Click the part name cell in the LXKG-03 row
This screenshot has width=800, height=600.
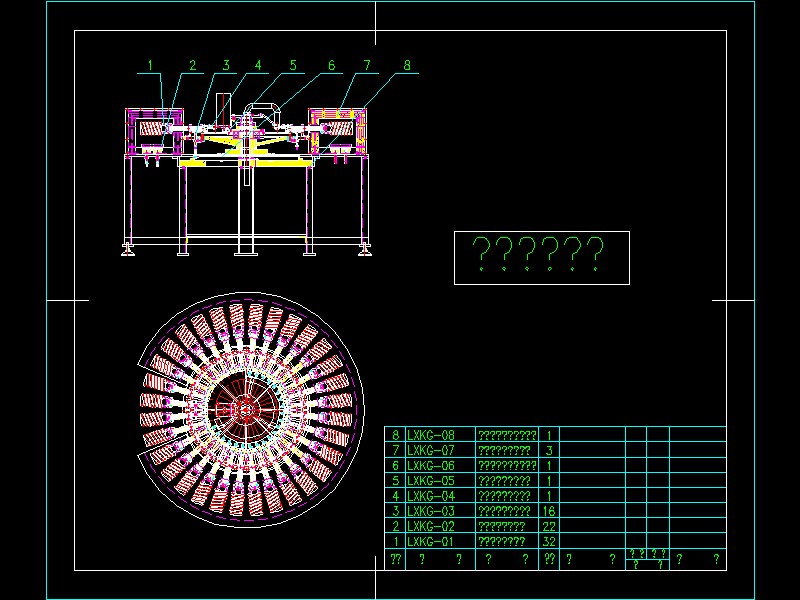pyautogui.click(x=507, y=511)
